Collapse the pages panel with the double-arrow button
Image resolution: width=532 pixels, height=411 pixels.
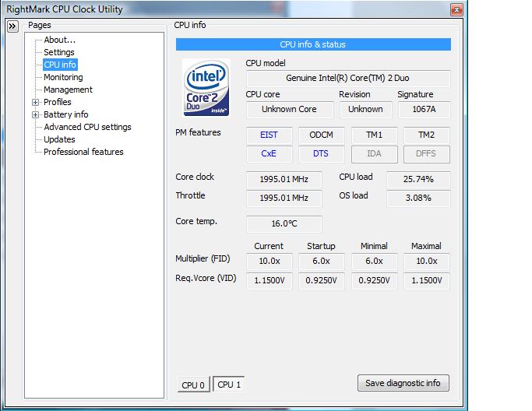(12, 26)
